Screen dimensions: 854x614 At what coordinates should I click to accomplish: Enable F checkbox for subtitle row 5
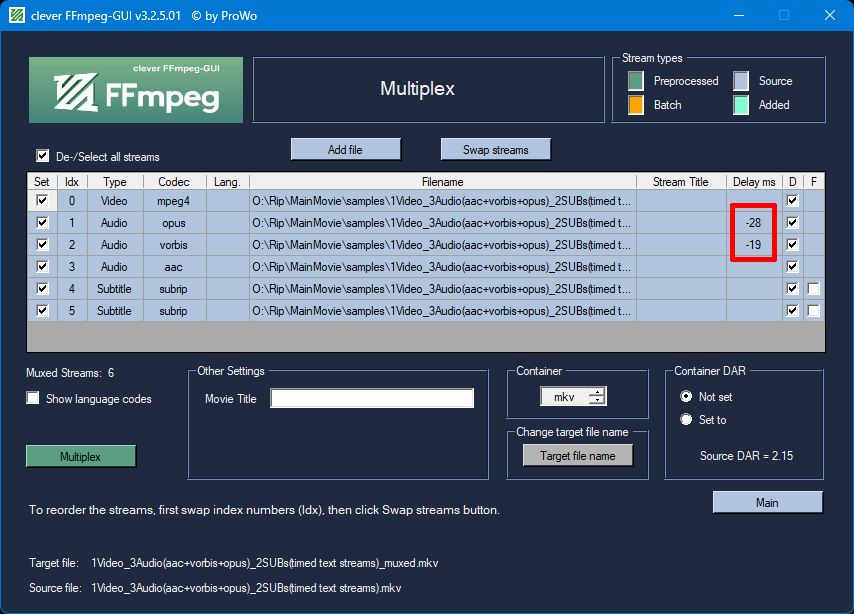pos(814,310)
